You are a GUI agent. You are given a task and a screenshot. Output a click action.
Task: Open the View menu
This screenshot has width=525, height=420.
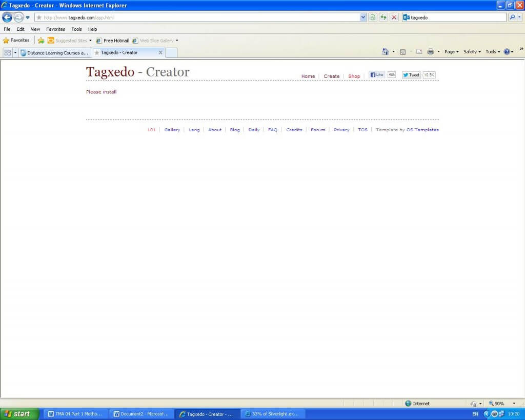click(x=35, y=29)
